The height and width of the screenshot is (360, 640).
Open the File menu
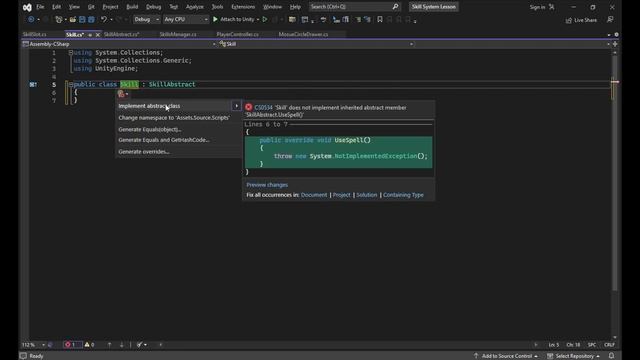click(40, 7)
